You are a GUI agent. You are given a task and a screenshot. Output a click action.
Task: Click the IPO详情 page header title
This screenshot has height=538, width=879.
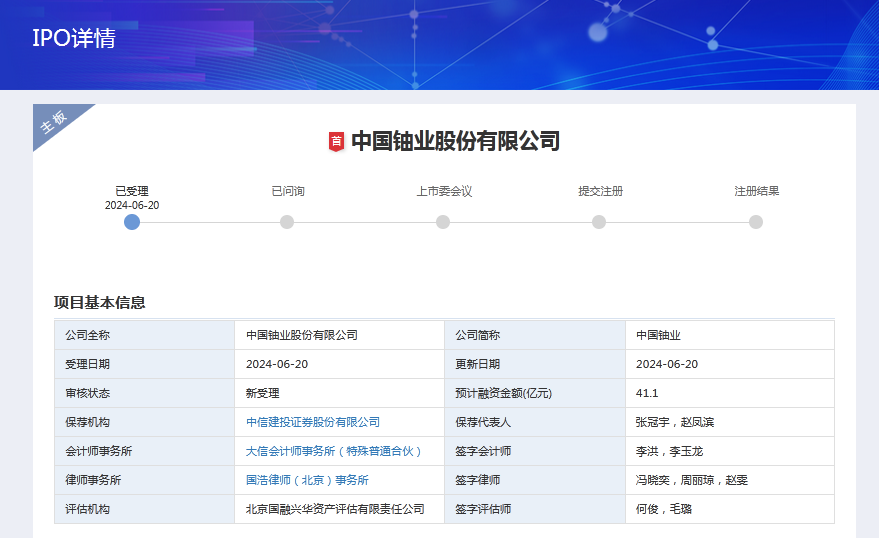tap(74, 39)
